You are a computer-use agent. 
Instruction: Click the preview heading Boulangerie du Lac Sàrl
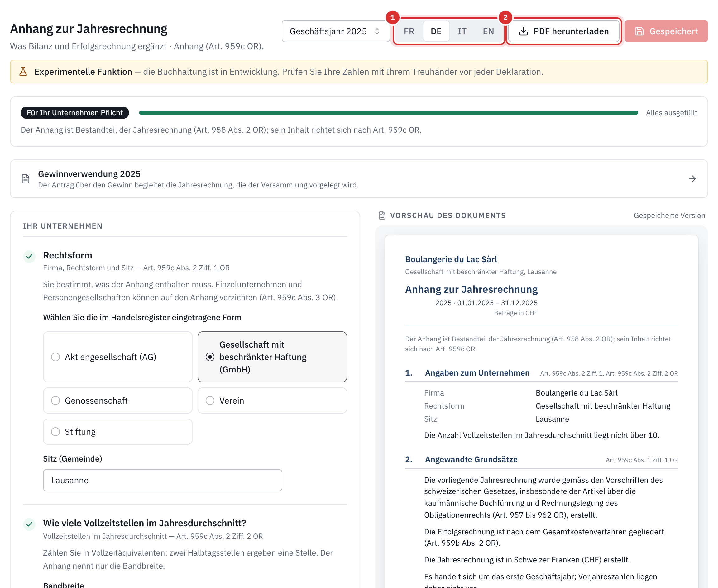451,259
